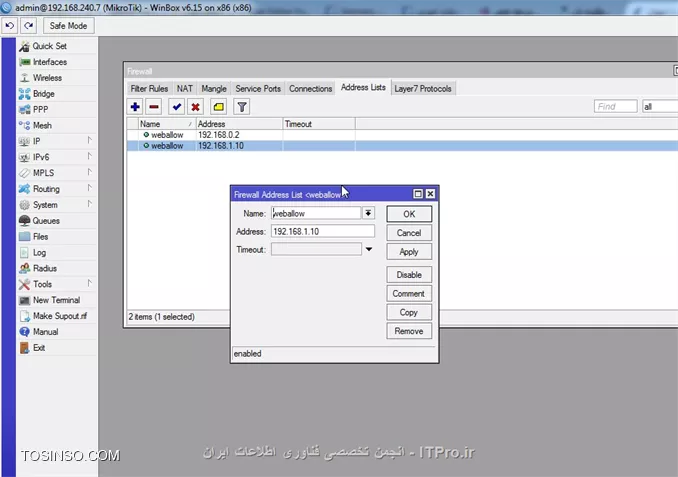Screen dimensions: 678x477
Task: Switch to Mangle tab
Action: [x=214, y=89]
